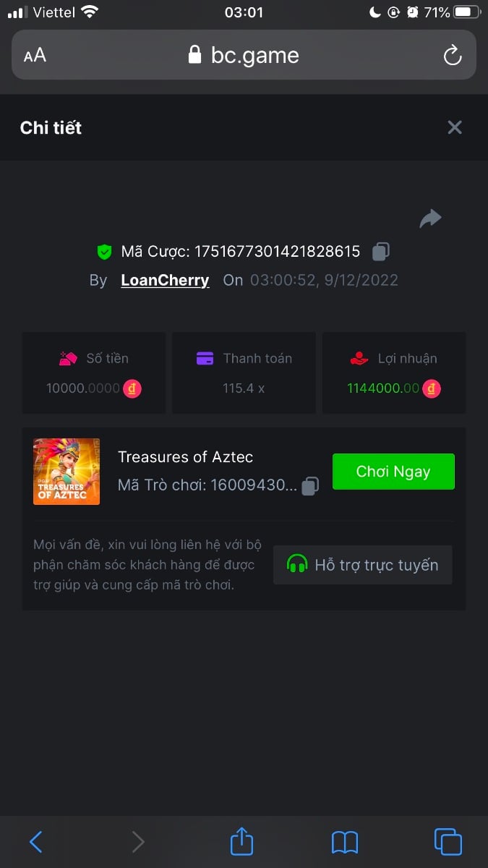The height and width of the screenshot is (868, 488).
Task: Close the Chi tiết panel
Action: (x=455, y=127)
